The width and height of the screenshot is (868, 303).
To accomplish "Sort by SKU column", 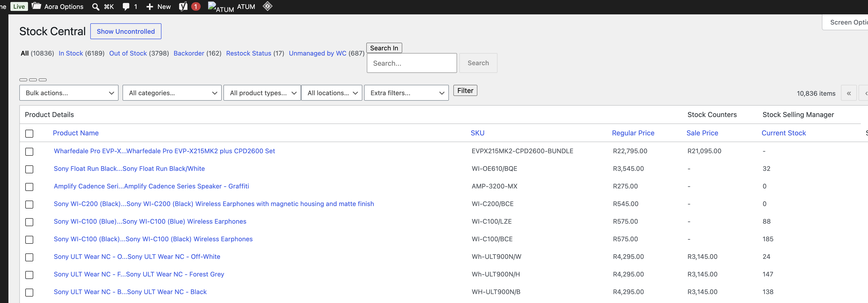I will [477, 133].
